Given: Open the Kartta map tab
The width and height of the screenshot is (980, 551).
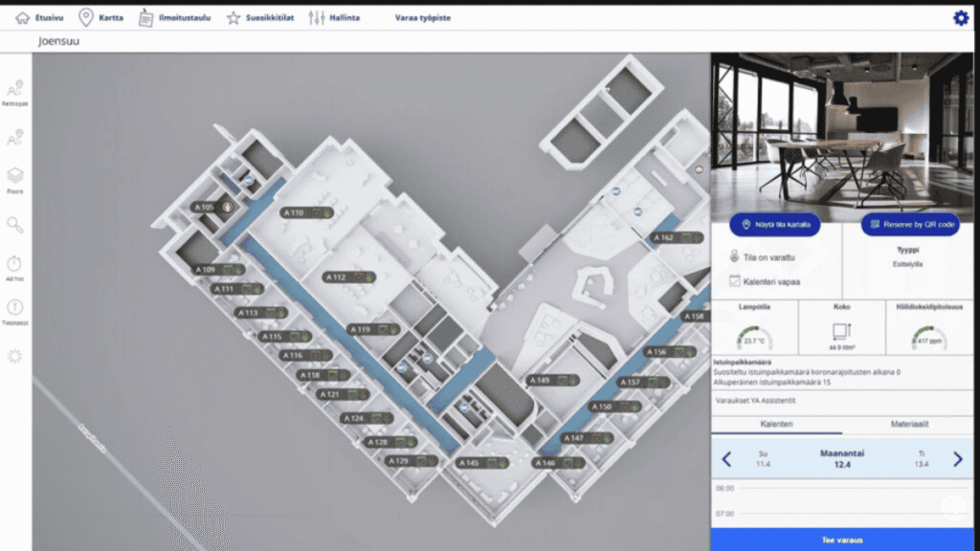Looking at the screenshot, I should pyautogui.click(x=101, y=17).
